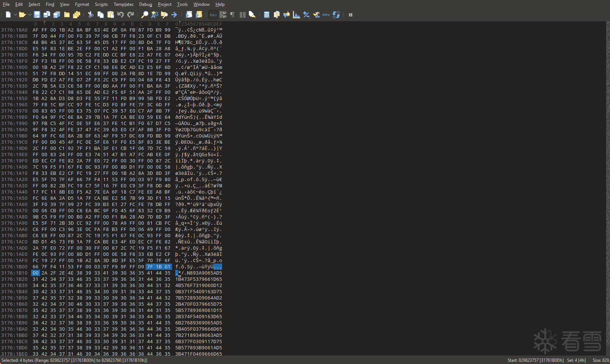Toggle Hex edit mode button
The width and height of the screenshot is (610, 364).
[x=213, y=15]
